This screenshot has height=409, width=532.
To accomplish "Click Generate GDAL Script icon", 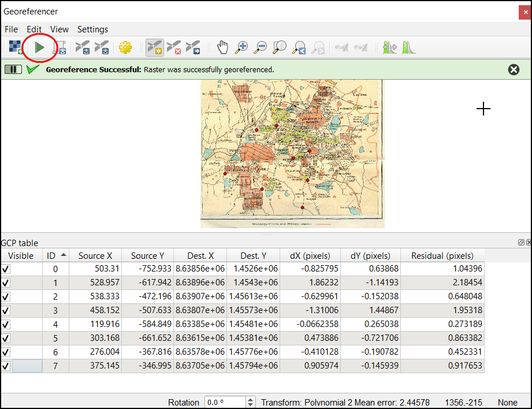I will click(x=59, y=47).
